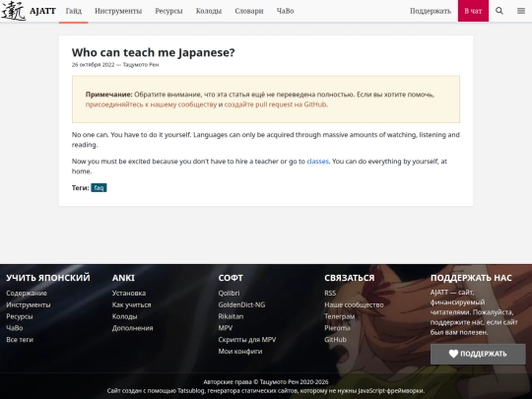Click footer link Содержание
The image size is (532, 399).
pos(27,294)
